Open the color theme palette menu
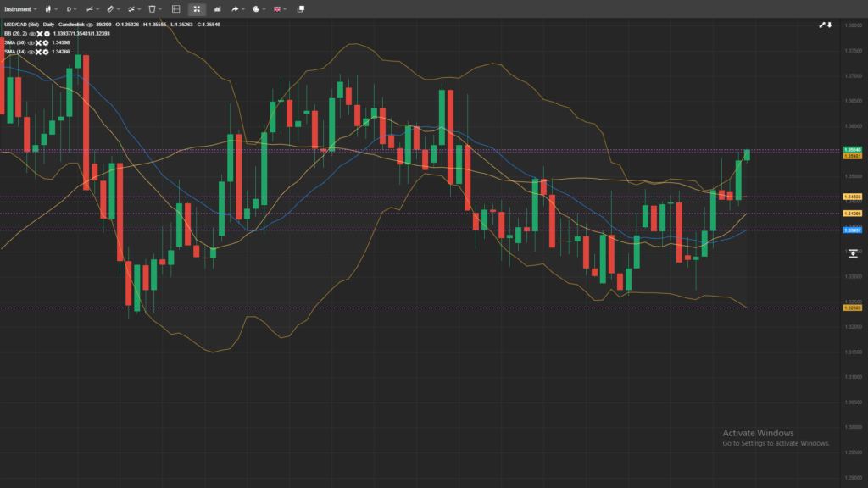868x488 pixels. pos(258,8)
